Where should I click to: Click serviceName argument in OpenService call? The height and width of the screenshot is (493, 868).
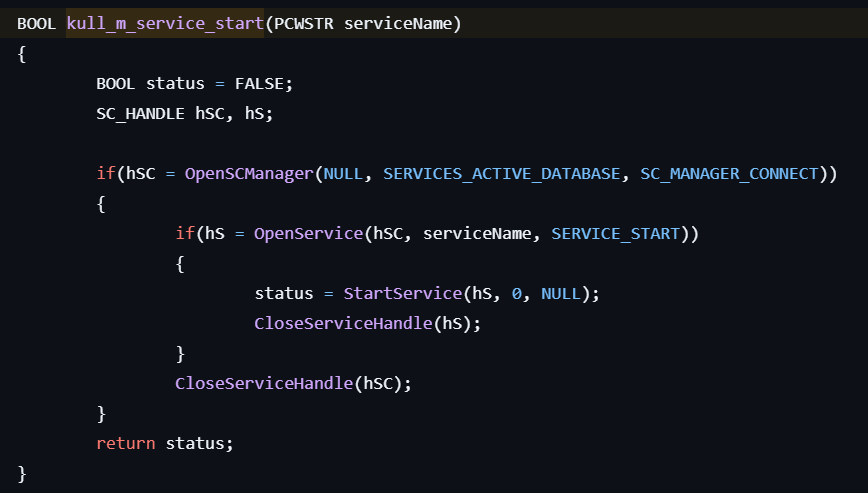pos(477,233)
